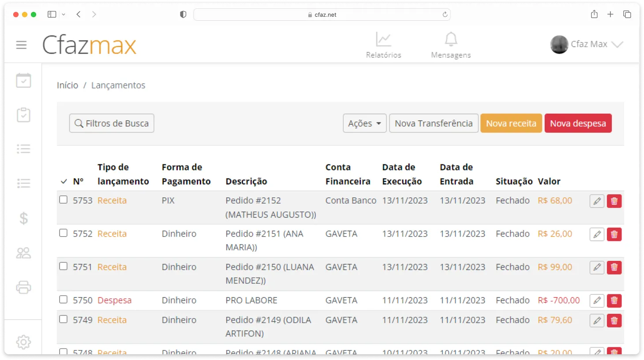Edit entry 5749 with pencil icon
The height and width of the screenshot is (360, 644).
597,320
